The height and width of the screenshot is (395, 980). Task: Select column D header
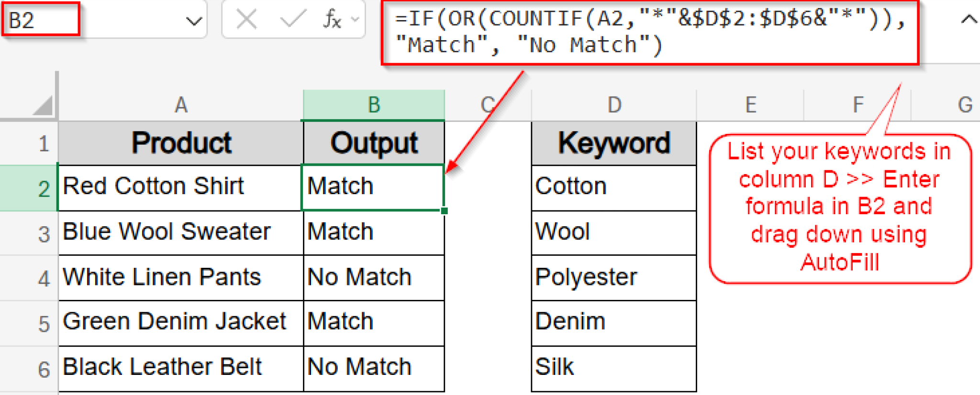[x=614, y=104]
